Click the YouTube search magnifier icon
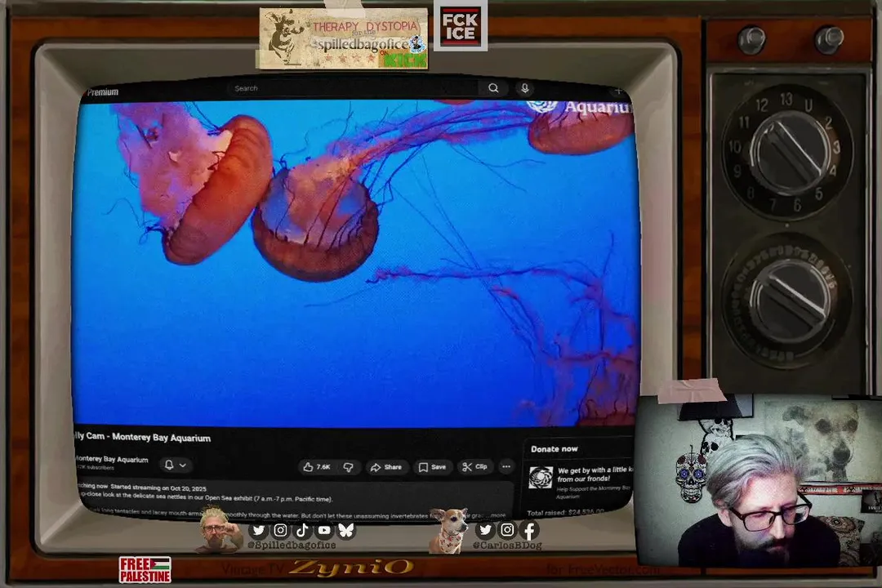882x588 pixels. coord(493,88)
